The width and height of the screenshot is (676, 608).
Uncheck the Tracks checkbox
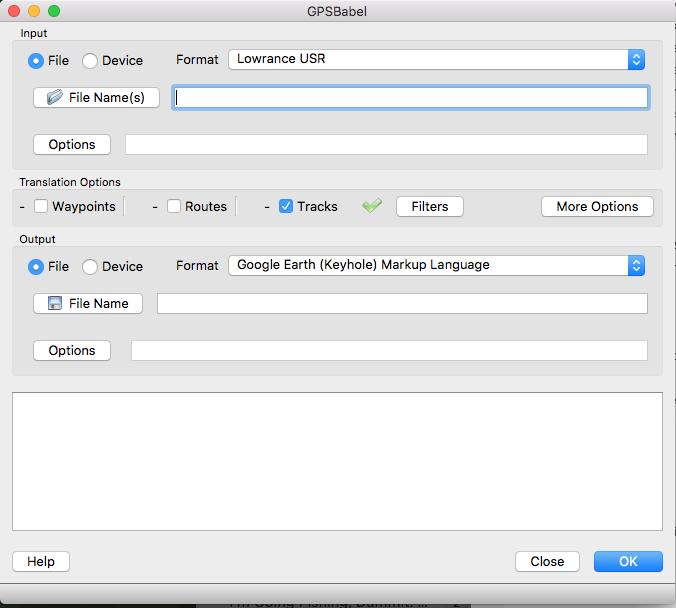[x=286, y=206]
